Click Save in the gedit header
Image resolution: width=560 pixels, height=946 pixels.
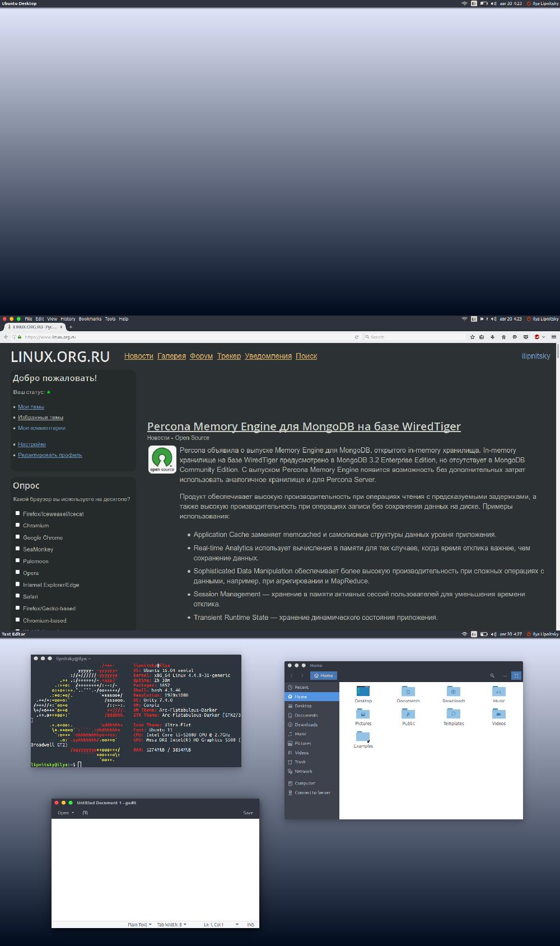248,813
